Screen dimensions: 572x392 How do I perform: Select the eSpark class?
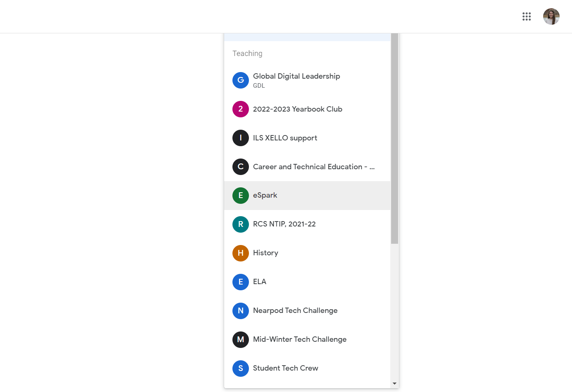click(x=307, y=196)
